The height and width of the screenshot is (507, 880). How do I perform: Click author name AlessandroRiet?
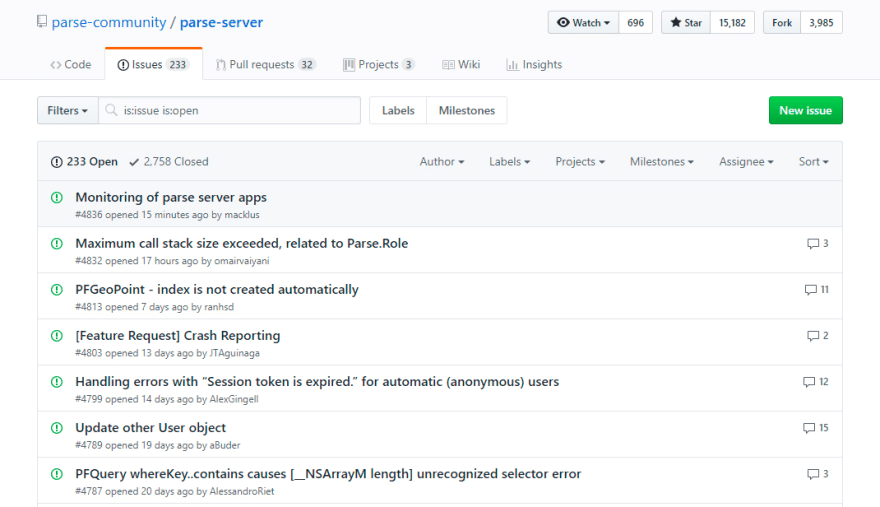[x=242, y=491]
